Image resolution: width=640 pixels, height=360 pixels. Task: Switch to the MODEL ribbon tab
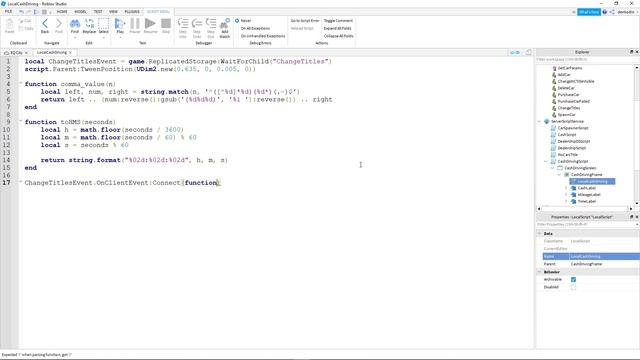tap(80, 12)
